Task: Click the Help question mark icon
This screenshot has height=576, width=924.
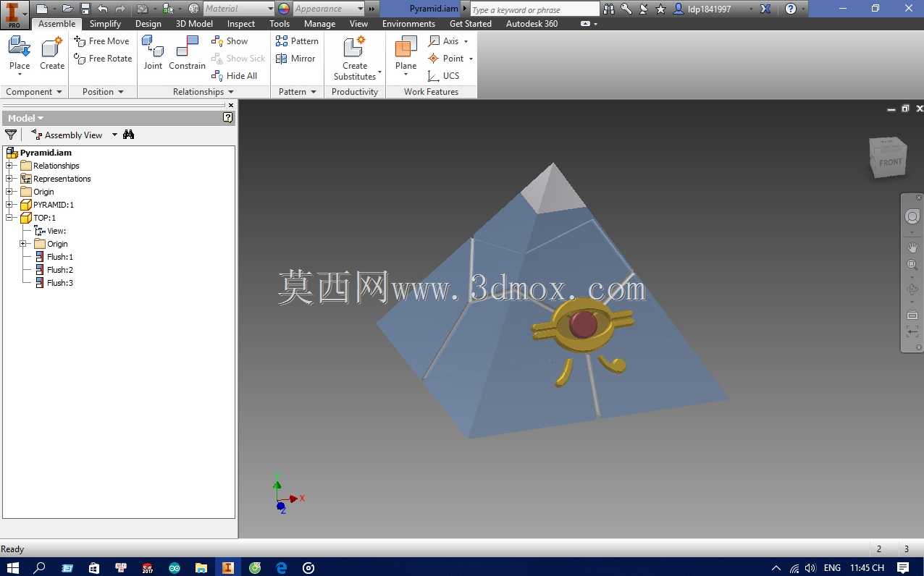Action: coord(791,9)
